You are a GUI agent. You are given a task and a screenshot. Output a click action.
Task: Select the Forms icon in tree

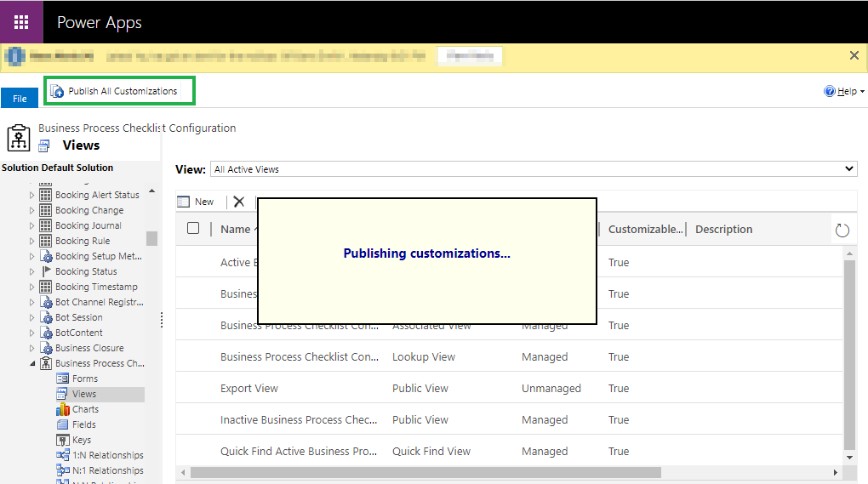63,379
